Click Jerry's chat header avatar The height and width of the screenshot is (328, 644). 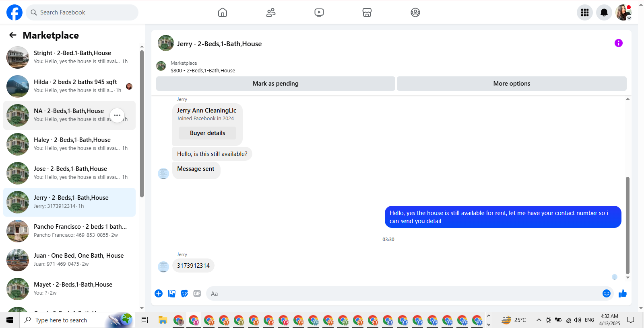click(x=166, y=43)
